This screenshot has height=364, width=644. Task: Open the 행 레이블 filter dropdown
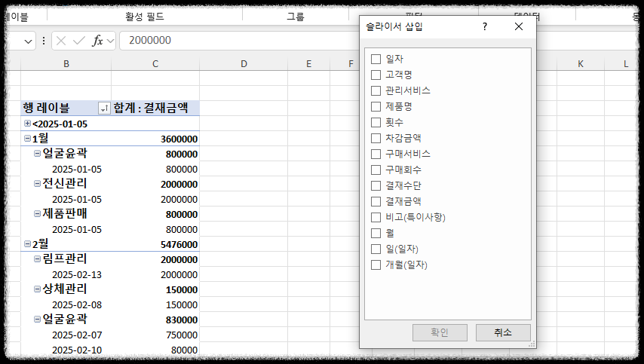point(104,109)
